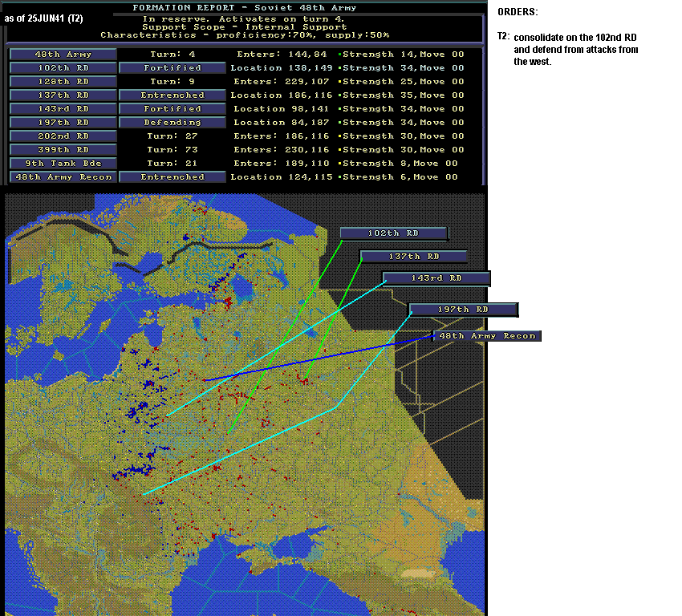This screenshot has width=682, height=616.
Task: Click the FORMATION REPORT title text
Action: tap(245, 8)
